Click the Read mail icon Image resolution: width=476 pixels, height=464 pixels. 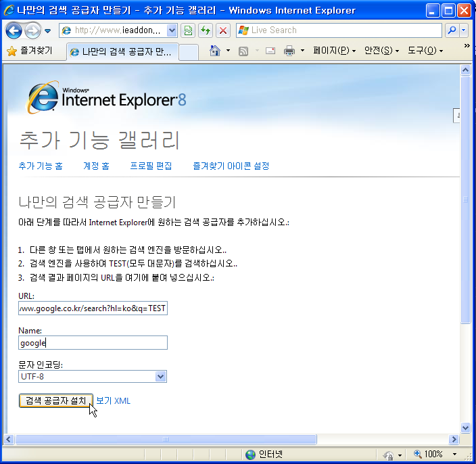[x=270, y=51]
